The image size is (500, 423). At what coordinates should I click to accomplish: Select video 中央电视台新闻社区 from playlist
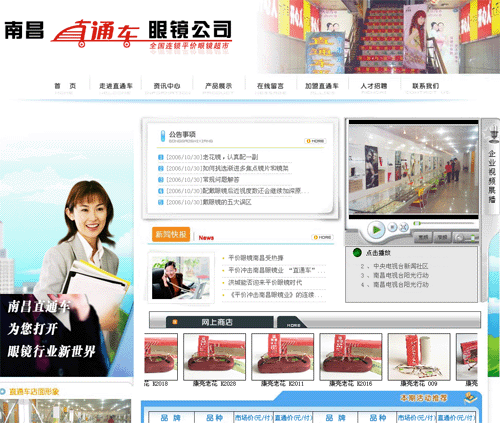point(400,266)
